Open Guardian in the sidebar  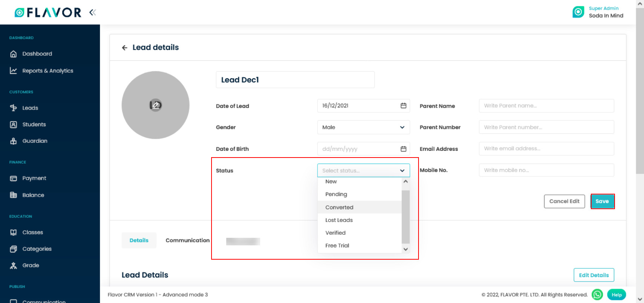(35, 141)
